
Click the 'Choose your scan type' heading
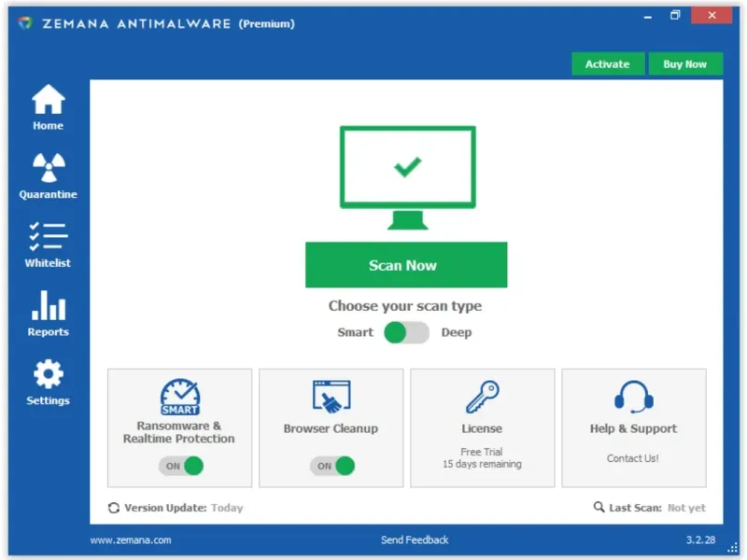pos(405,306)
